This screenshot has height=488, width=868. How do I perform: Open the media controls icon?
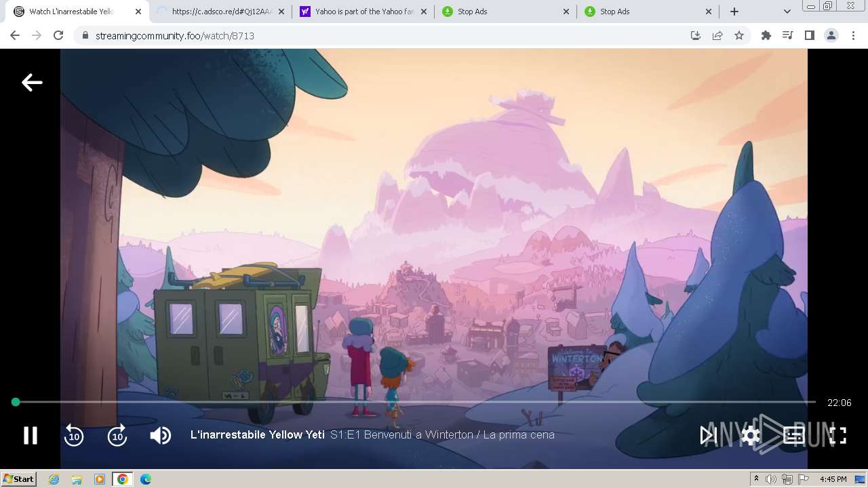(788, 35)
